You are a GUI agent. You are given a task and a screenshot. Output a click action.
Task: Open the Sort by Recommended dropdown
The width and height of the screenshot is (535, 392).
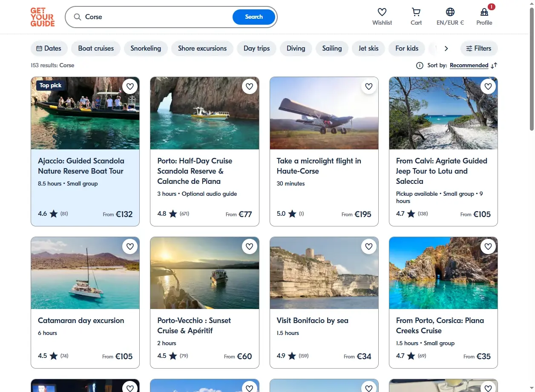pyautogui.click(x=469, y=65)
